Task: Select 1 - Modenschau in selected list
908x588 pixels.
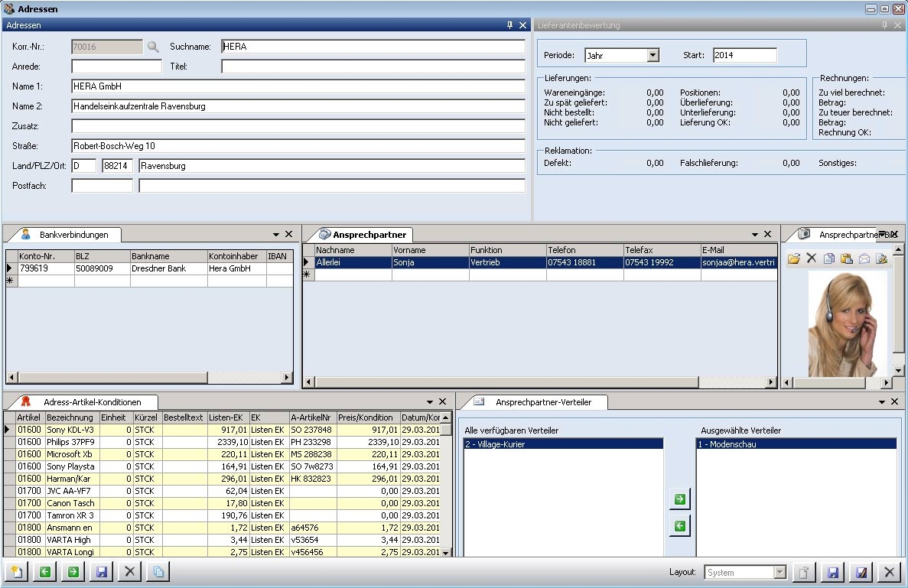Action: point(796,444)
